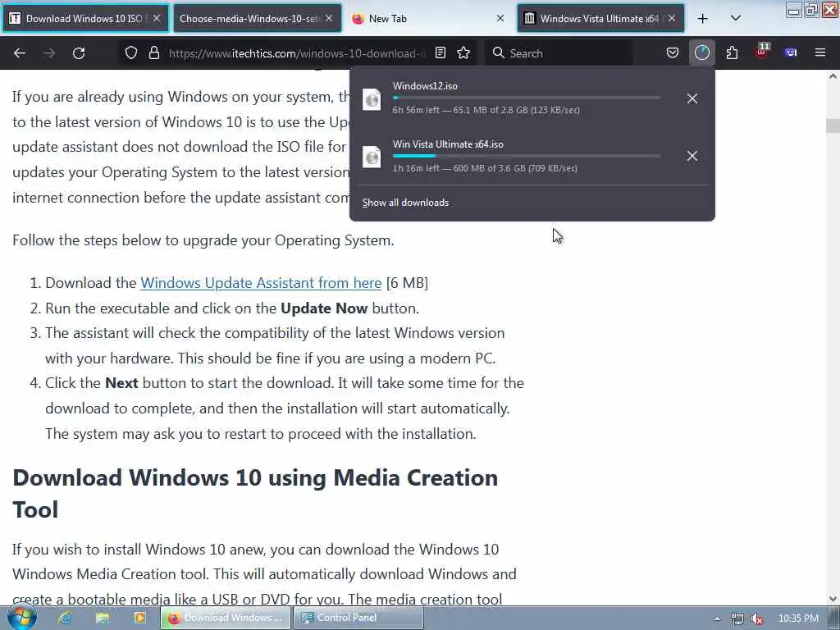Screen dimensions: 840x630
Task: Cancel the Win Vista Ultimate x64.iso download
Action: click(692, 156)
